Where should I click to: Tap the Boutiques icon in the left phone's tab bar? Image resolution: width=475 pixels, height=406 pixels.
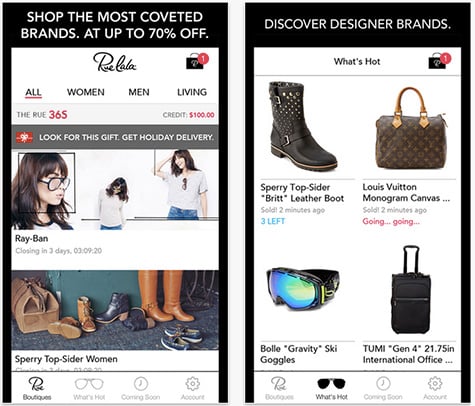pyautogui.click(x=36, y=384)
